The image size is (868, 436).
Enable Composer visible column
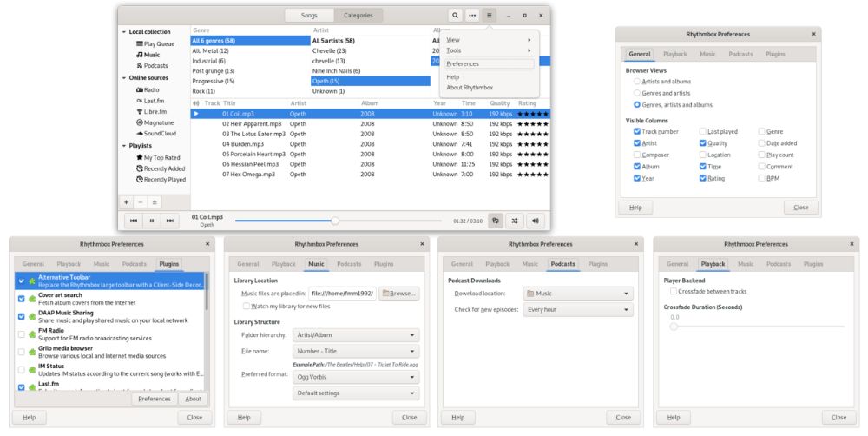click(637, 155)
